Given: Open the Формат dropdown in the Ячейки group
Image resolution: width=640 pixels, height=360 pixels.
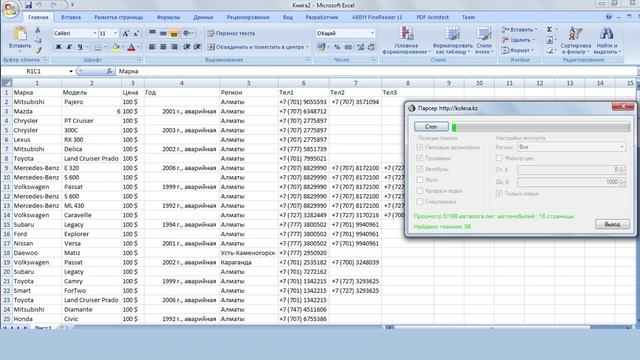Looking at the screenshot, I should [x=517, y=50].
